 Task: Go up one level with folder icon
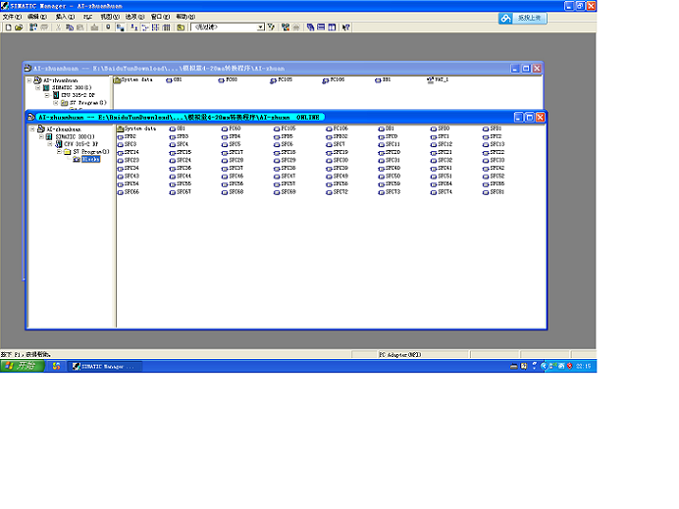click(181, 27)
